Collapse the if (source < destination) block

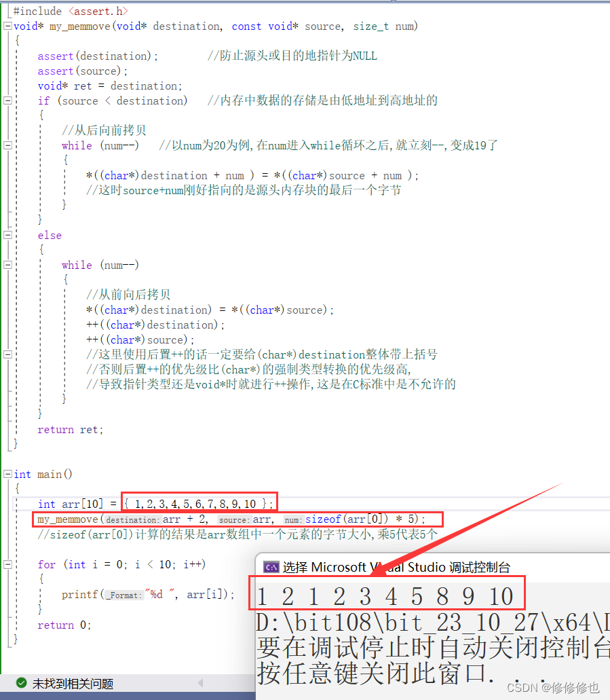tap(7, 100)
